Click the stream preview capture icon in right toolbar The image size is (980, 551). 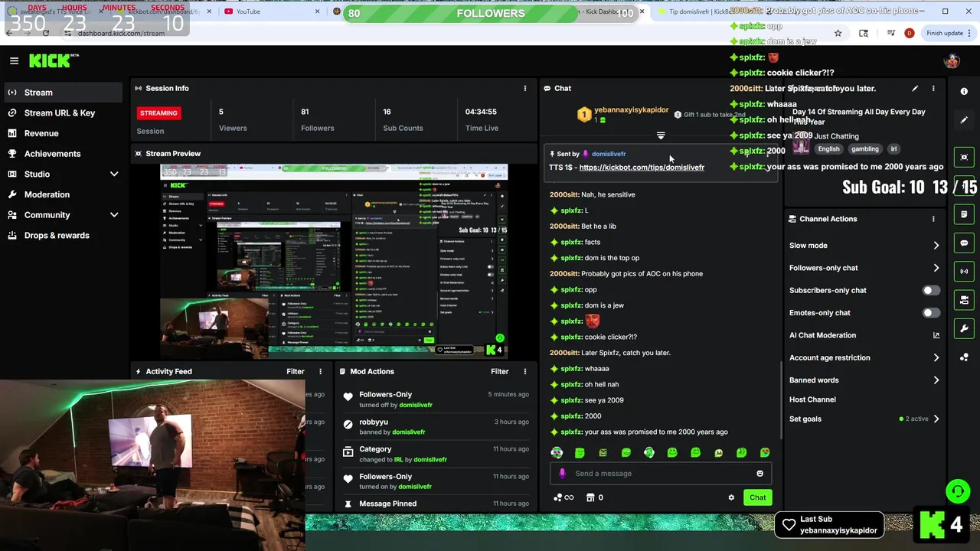click(x=964, y=157)
